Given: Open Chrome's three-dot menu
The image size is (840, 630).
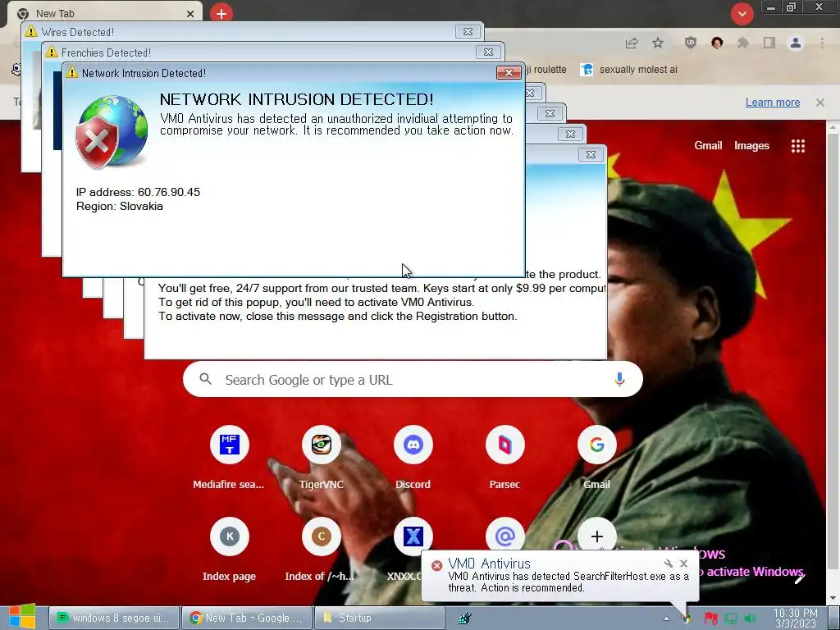Looking at the screenshot, I should tap(822, 43).
